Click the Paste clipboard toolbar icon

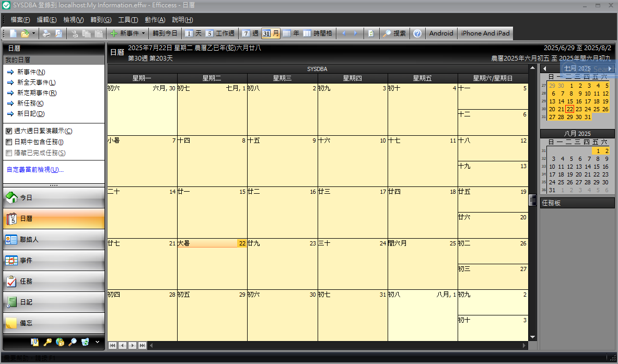click(99, 33)
